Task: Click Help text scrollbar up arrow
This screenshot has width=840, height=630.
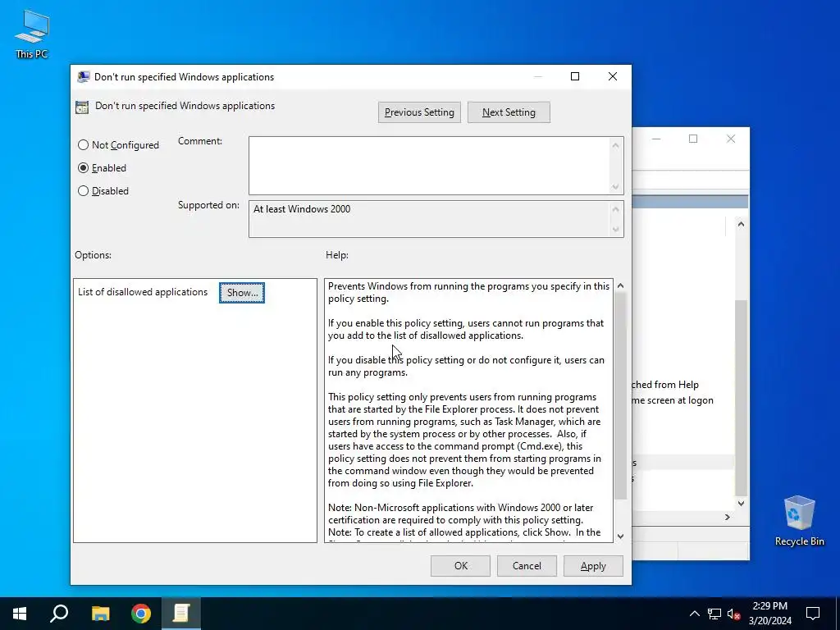Action: pos(620,285)
